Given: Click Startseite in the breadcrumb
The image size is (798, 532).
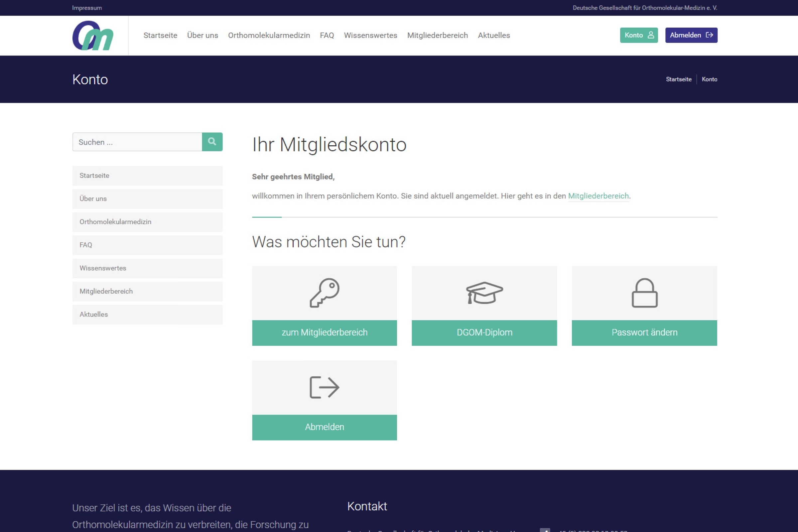Looking at the screenshot, I should click(x=678, y=79).
